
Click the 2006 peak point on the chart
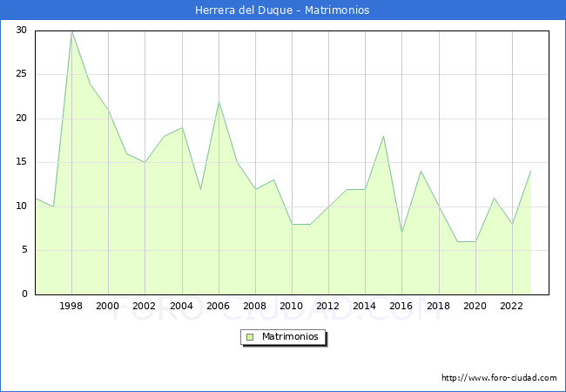pos(219,101)
